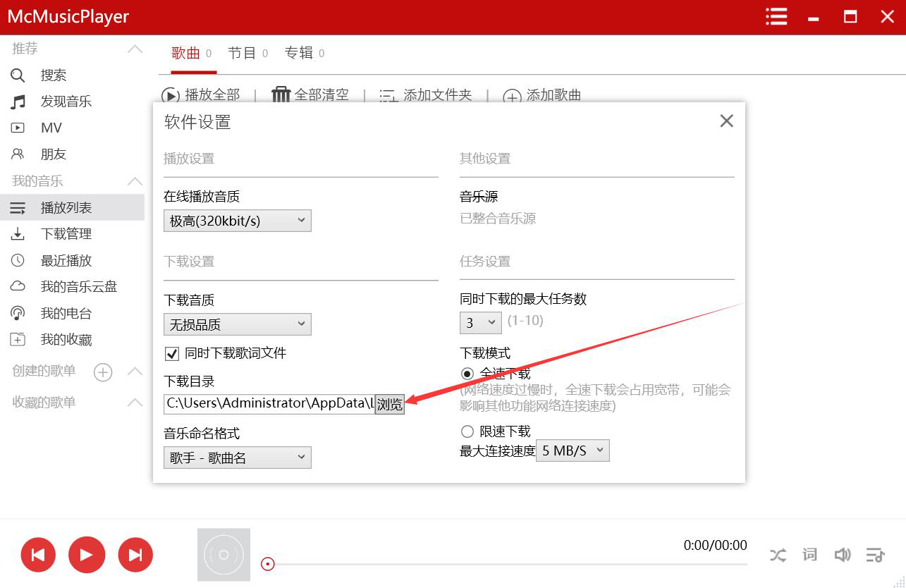Viewport: 906px width, 588px height.
Task: Click 添加文件夹 label text
Action: coord(438,95)
